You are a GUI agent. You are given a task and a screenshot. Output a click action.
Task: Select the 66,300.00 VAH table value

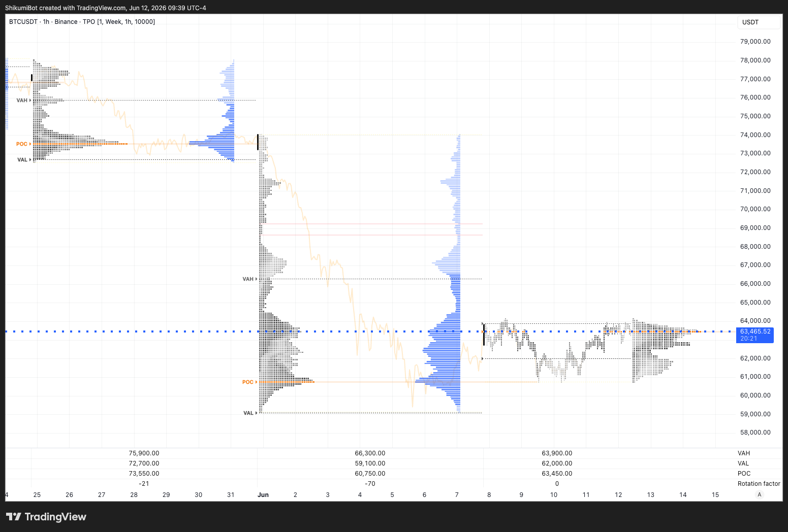click(x=370, y=453)
